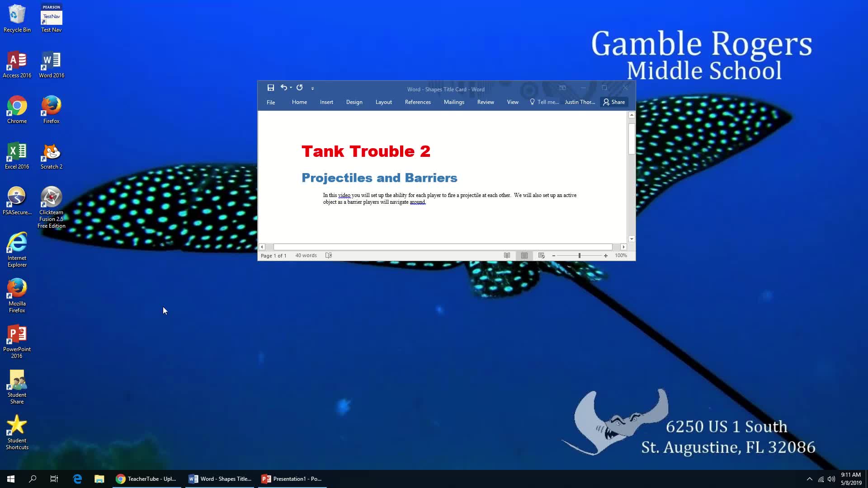Open the Review menu tab

pos(486,102)
